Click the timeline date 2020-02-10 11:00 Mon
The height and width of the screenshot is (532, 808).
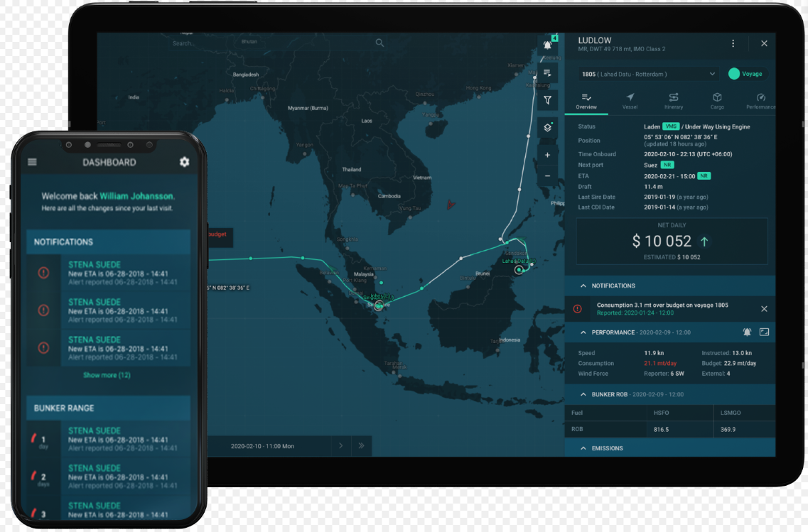(262, 446)
